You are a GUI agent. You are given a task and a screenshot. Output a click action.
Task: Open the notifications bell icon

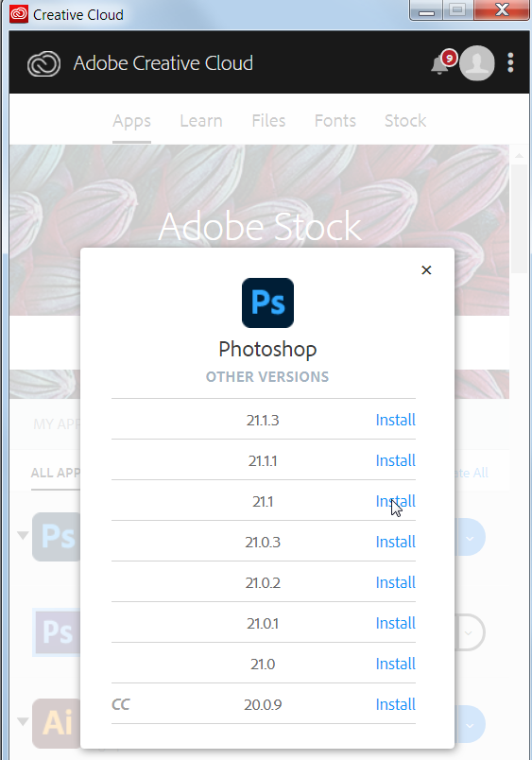440,64
